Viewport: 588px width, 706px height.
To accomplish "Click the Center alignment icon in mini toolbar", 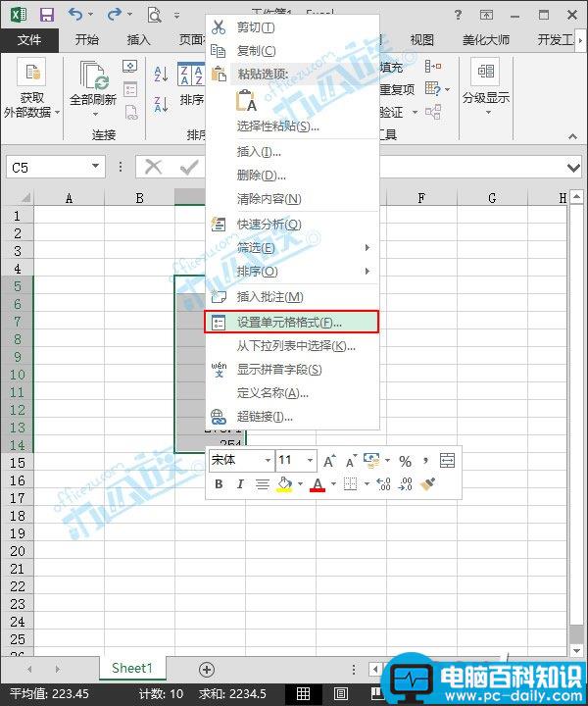I will [263, 484].
